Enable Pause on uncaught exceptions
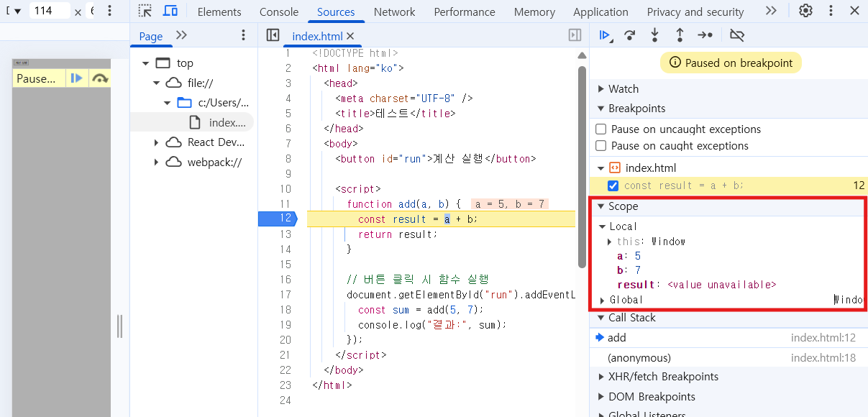Screen dimensions: 868x417 (x=601, y=129)
